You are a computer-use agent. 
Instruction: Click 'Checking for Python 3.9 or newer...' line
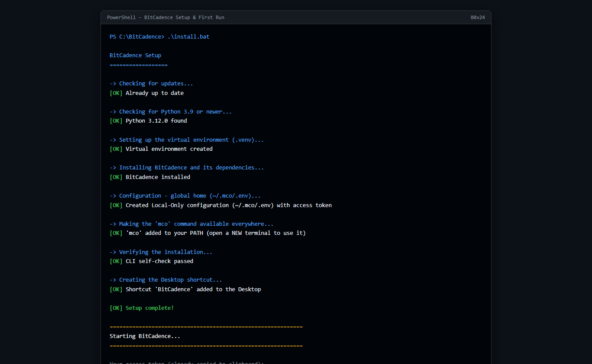(x=171, y=112)
